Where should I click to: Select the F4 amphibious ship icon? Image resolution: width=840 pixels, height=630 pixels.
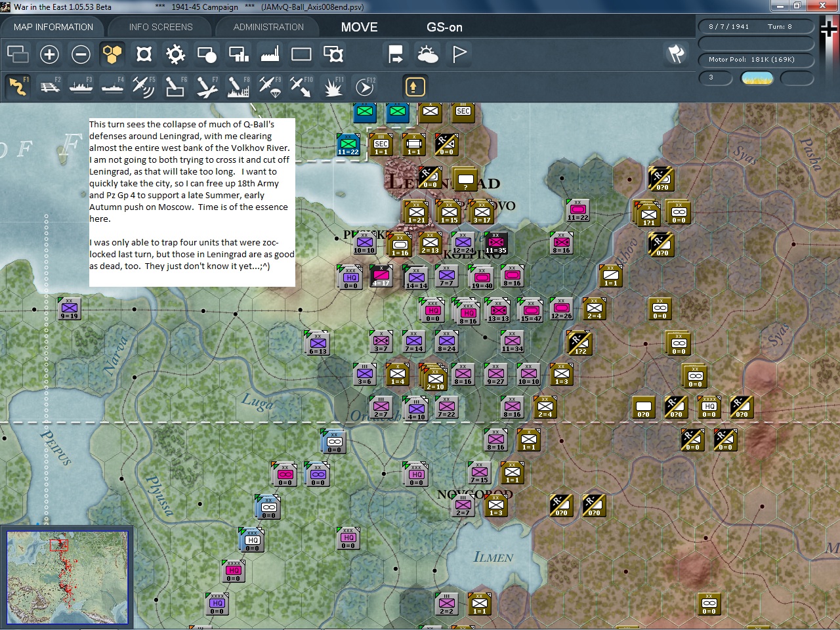pyautogui.click(x=112, y=87)
